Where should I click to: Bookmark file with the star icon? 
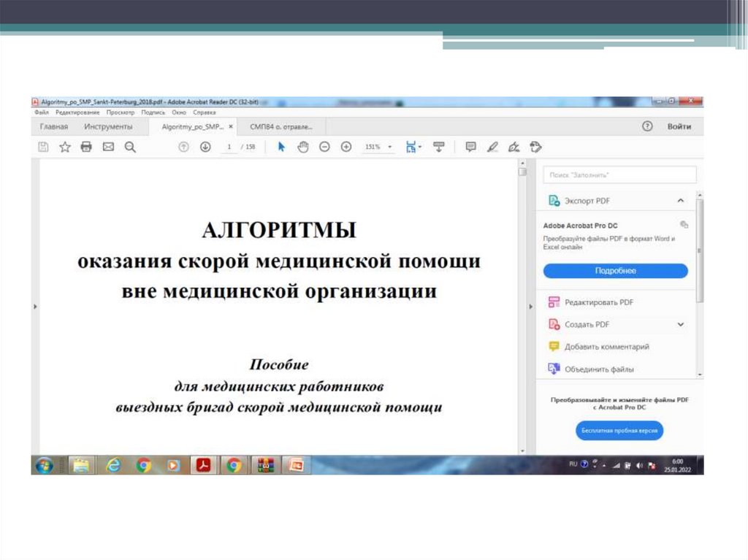[x=64, y=147]
